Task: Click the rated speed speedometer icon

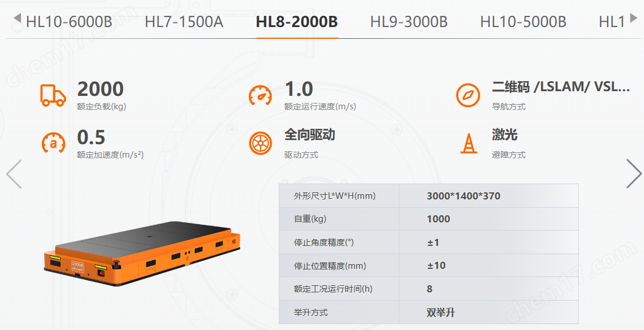Action: coord(261,95)
